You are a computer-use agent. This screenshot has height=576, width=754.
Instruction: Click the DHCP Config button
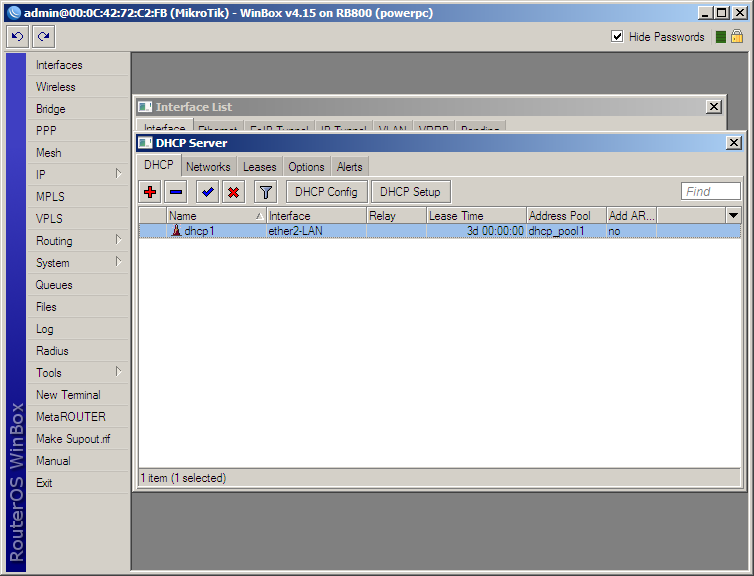coord(327,192)
